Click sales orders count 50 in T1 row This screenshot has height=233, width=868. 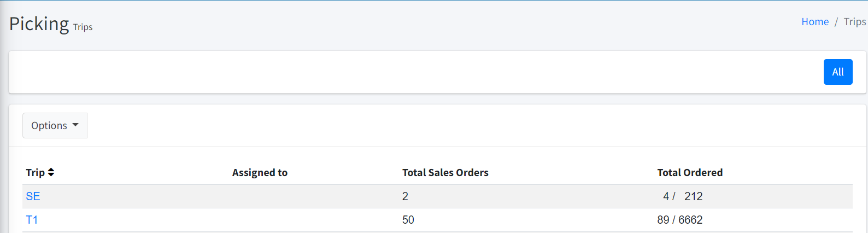(x=408, y=220)
